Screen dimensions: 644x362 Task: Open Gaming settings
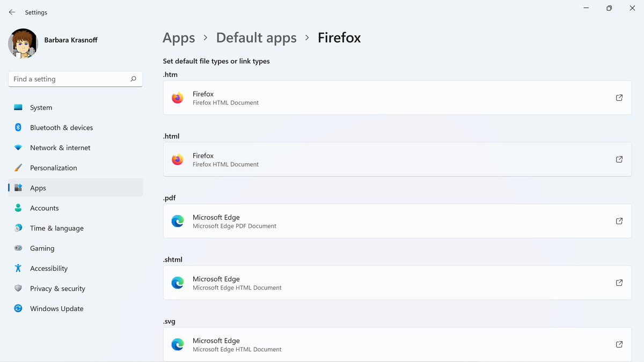coord(43,248)
